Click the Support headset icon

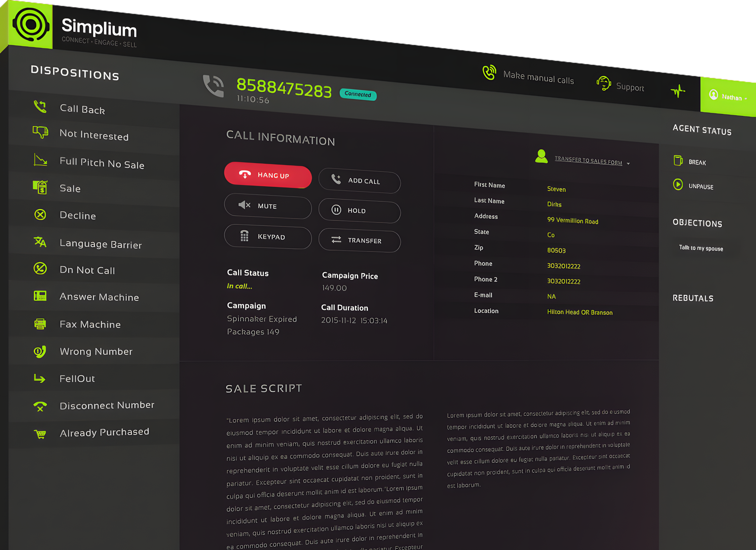tap(603, 83)
